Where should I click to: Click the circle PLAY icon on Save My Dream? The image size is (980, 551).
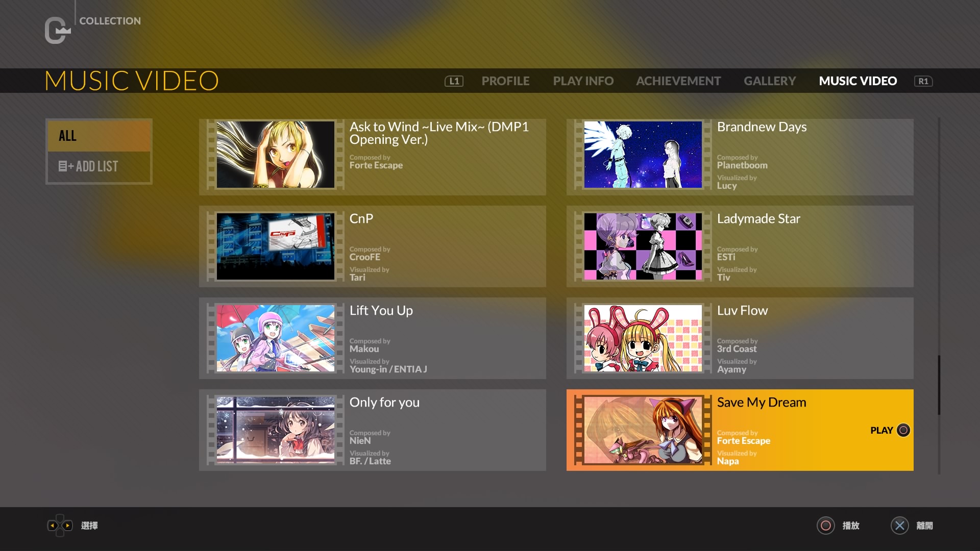tap(903, 430)
